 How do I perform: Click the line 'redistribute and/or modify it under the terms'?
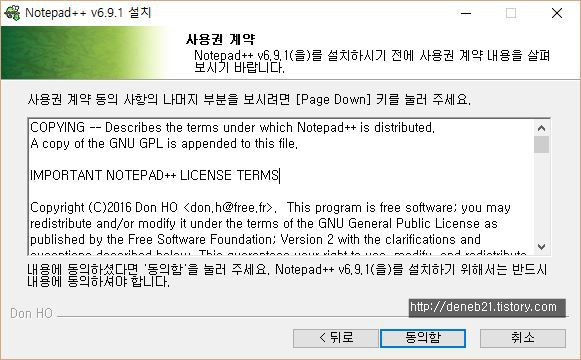[x=264, y=224]
